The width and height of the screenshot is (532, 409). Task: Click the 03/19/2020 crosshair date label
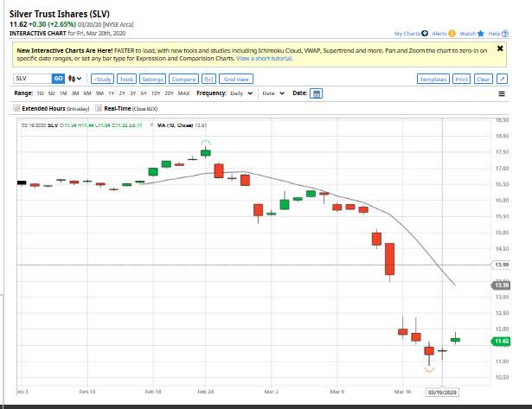(x=442, y=393)
